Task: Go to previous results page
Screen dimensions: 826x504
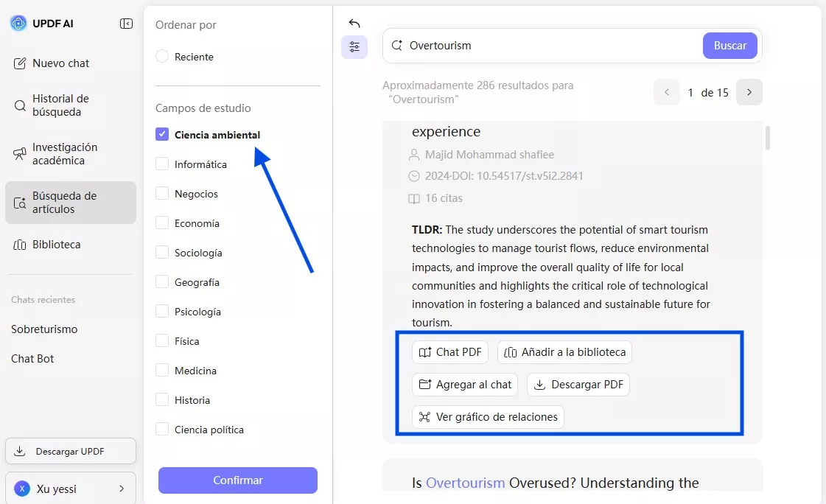Action: [x=667, y=92]
